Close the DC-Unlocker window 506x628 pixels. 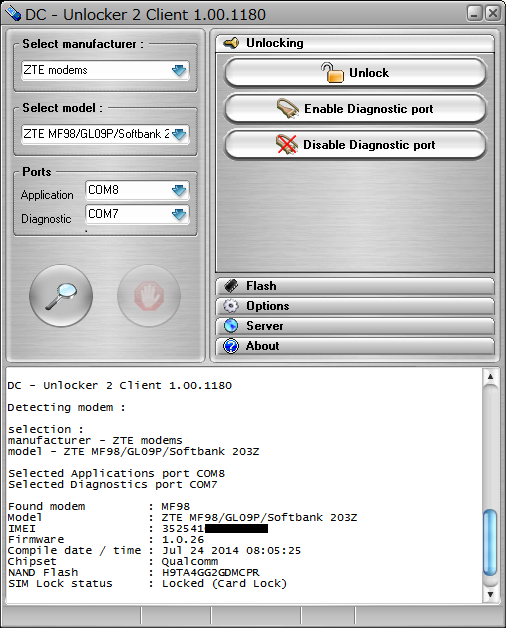[493, 14]
